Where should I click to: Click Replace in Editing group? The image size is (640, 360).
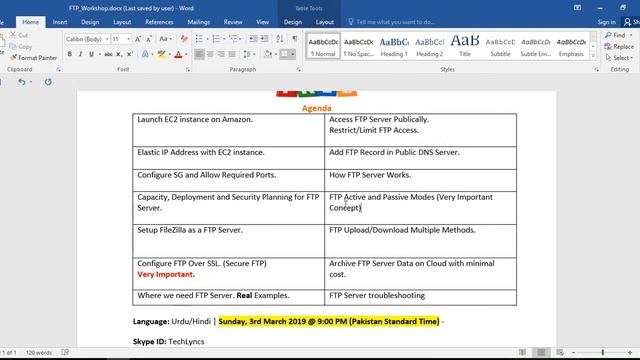click(620, 47)
